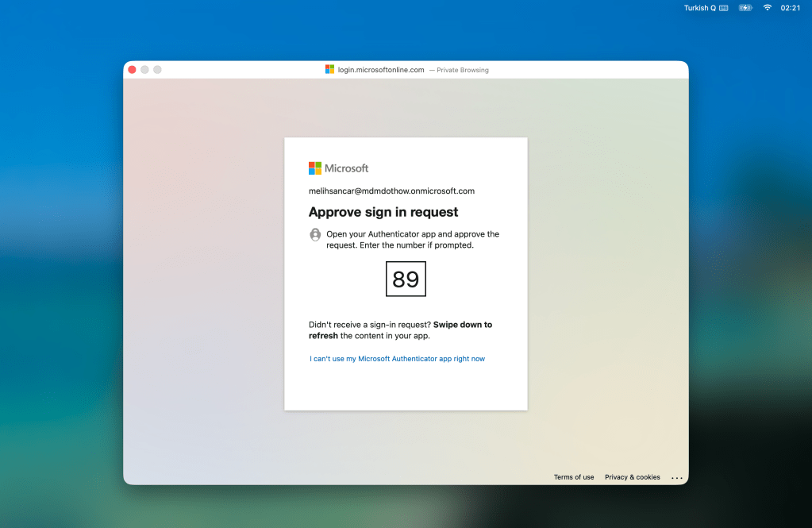Viewport: 812px width, 528px height.
Task: Click the Microsoft favicon in title bar
Action: (x=329, y=70)
